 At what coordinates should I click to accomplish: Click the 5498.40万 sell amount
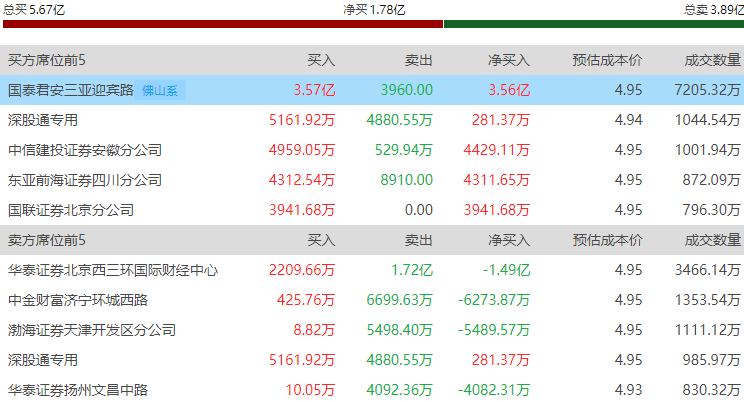[x=400, y=330]
